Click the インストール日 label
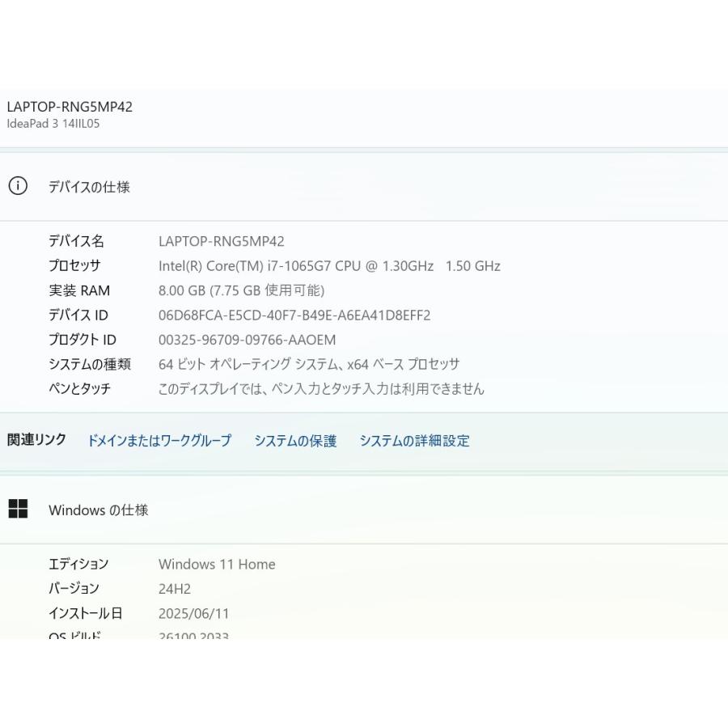This screenshot has height=728, width=728. [86, 613]
